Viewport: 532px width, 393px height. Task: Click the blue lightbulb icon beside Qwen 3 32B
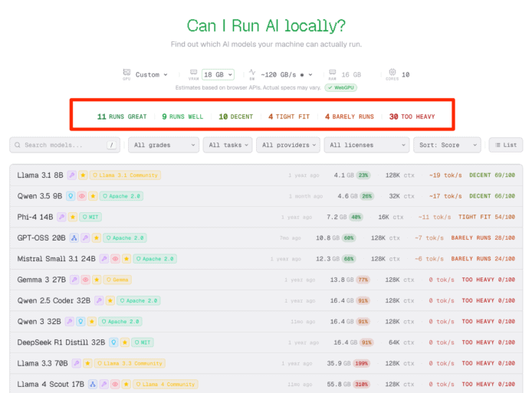tap(80, 322)
